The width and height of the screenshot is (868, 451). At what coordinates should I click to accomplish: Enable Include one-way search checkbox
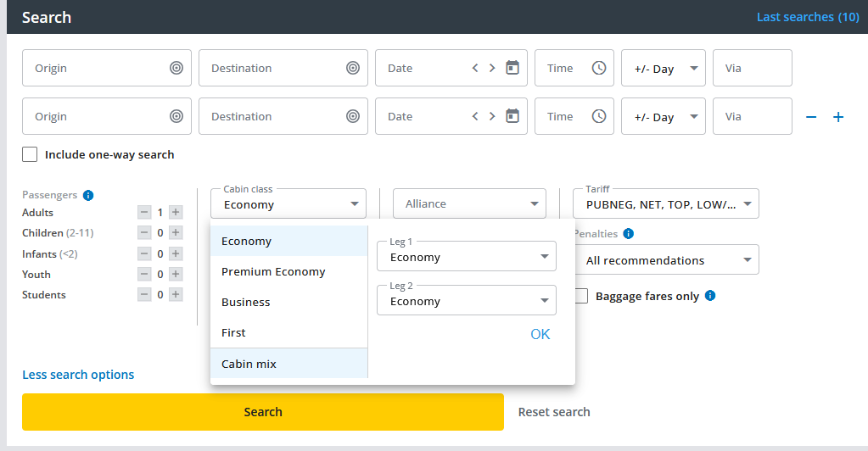31,154
